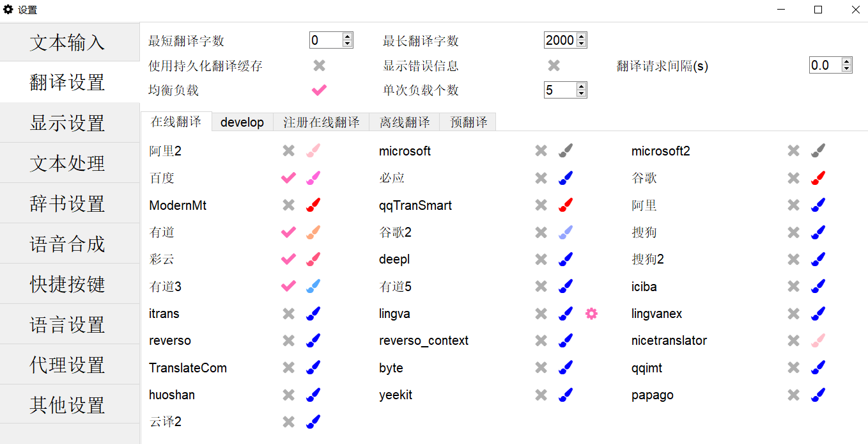Go to 显示设置 in the sidebar
Image resolution: width=868 pixels, height=444 pixels.
68,123
